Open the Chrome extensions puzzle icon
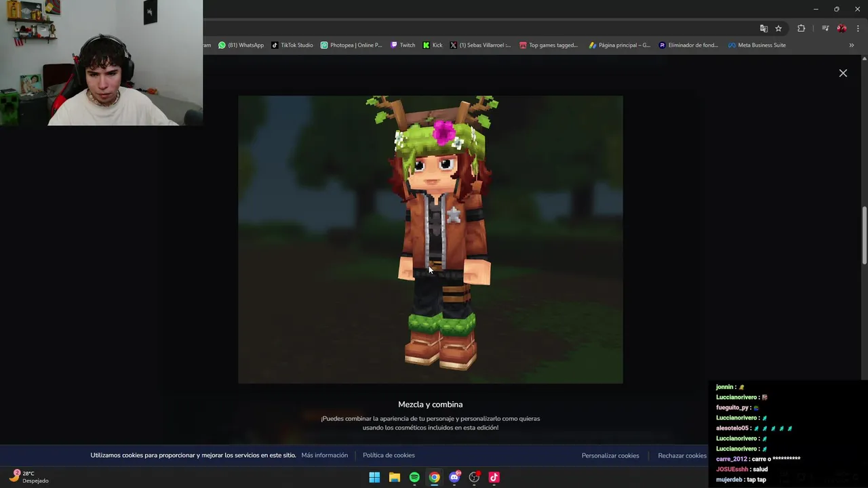 coord(802,28)
